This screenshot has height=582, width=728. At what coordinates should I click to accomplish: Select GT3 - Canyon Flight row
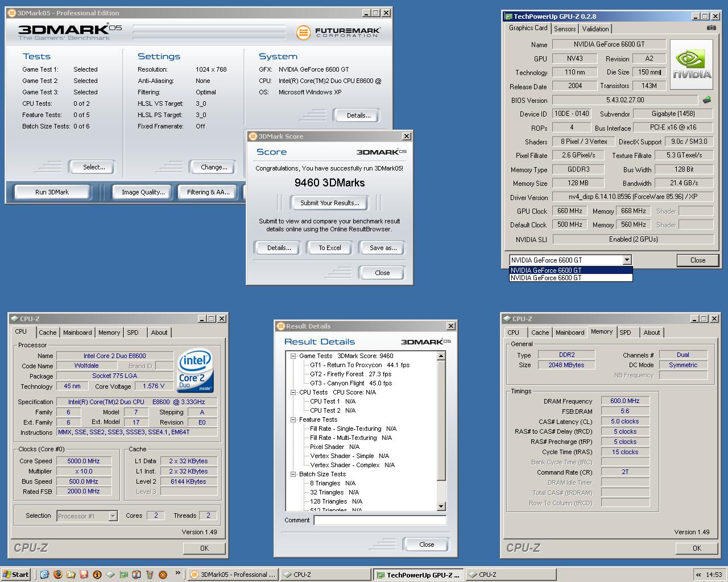point(350,383)
